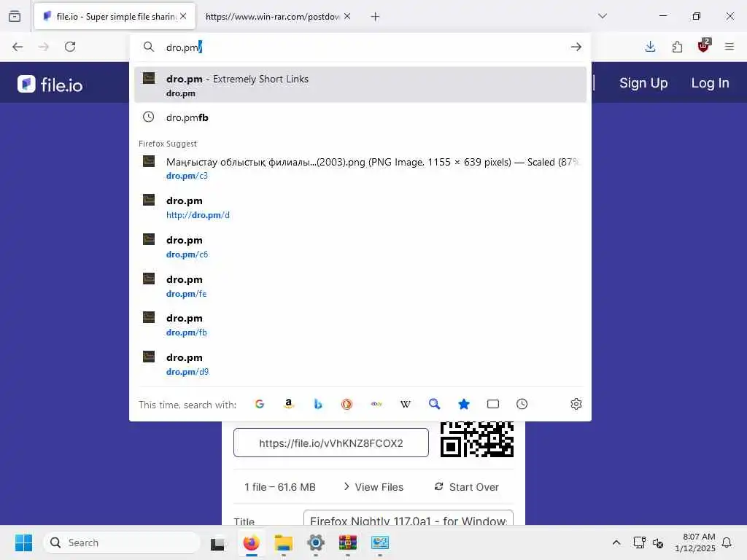The height and width of the screenshot is (560, 747).
Task: Search history with the clock icon
Action: click(522, 404)
